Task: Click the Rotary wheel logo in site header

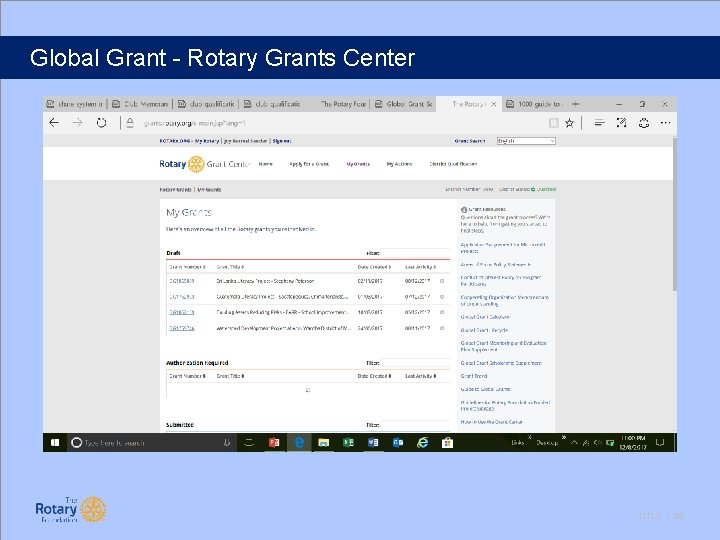Action: tap(196, 164)
